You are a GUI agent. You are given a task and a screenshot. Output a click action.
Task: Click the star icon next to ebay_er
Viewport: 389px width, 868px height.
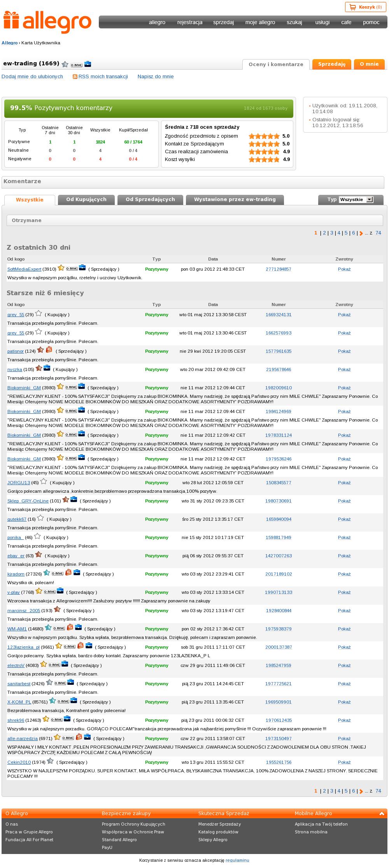coord(39,554)
